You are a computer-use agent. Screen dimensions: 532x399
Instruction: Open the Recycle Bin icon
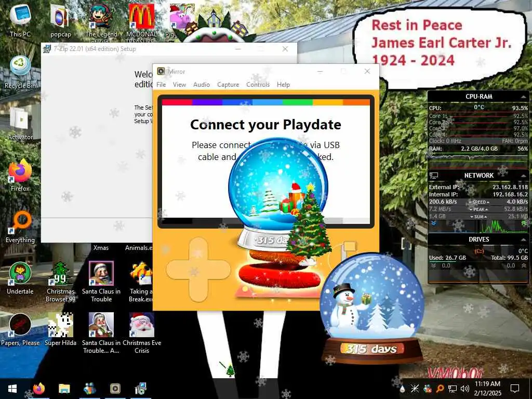pyautogui.click(x=20, y=73)
